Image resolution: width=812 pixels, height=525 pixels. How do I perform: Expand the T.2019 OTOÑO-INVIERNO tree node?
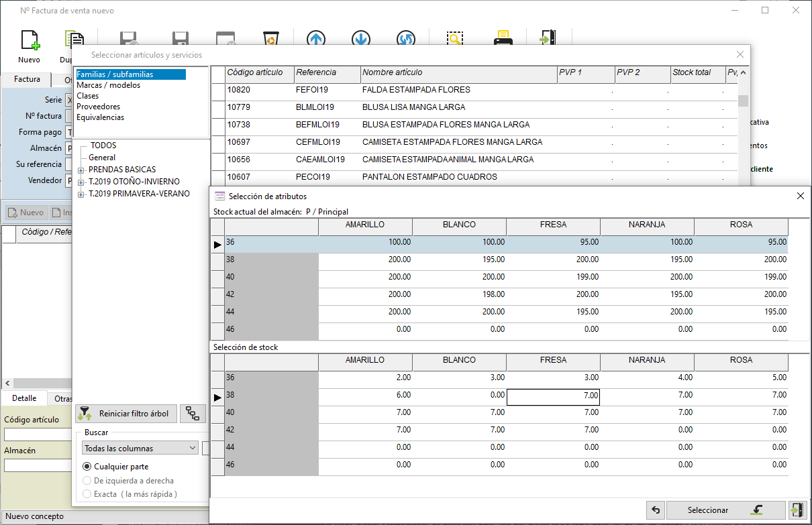point(82,182)
